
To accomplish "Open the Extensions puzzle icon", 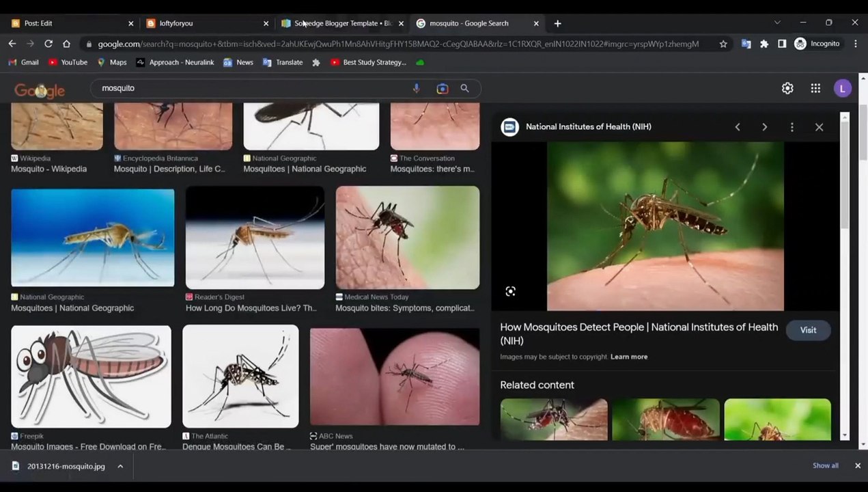I will (764, 44).
